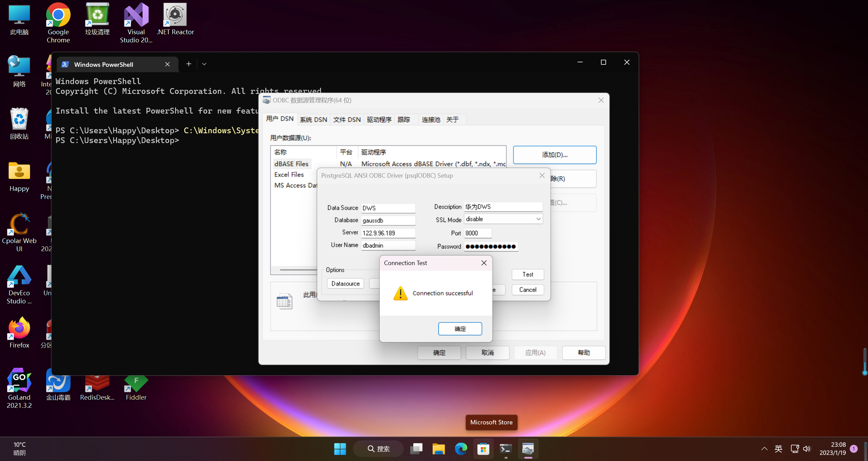Select Excel Files in user DSN list
Image resolution: width=868 pixels, height=461 pixels.
289,174
